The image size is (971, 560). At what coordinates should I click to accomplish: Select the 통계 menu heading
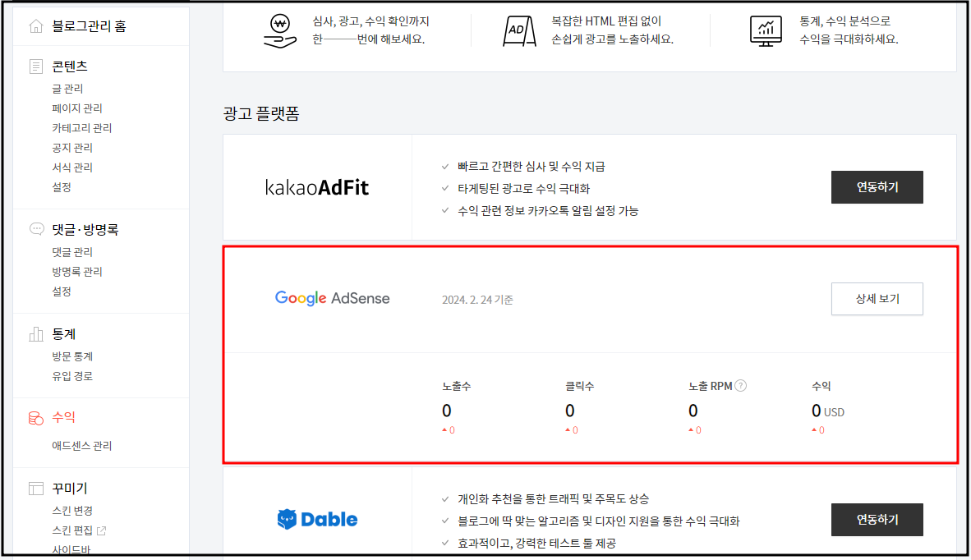coord(64,334)
